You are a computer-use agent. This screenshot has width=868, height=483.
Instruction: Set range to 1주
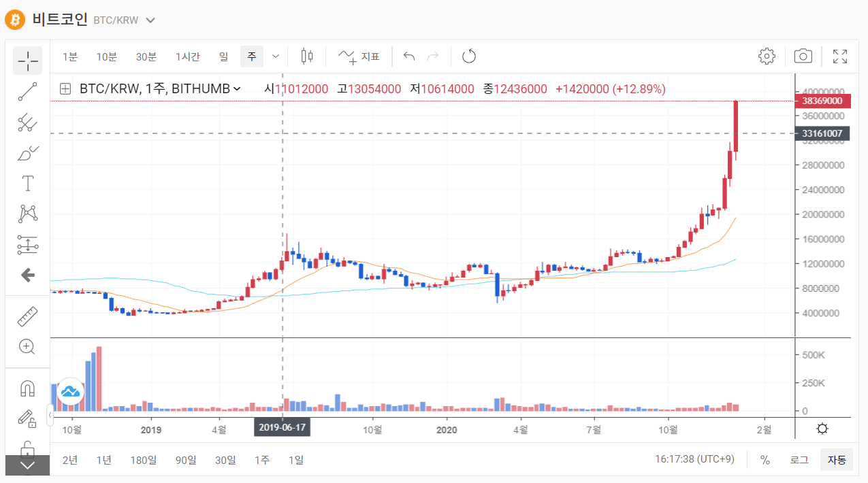click(261, 460)
